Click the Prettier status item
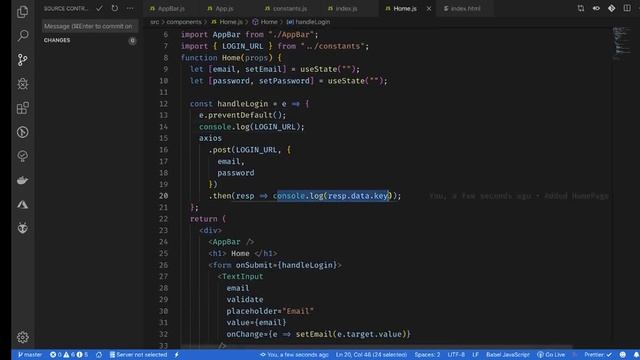This screenshot has width=640, height=360. (x=598, y=355)
